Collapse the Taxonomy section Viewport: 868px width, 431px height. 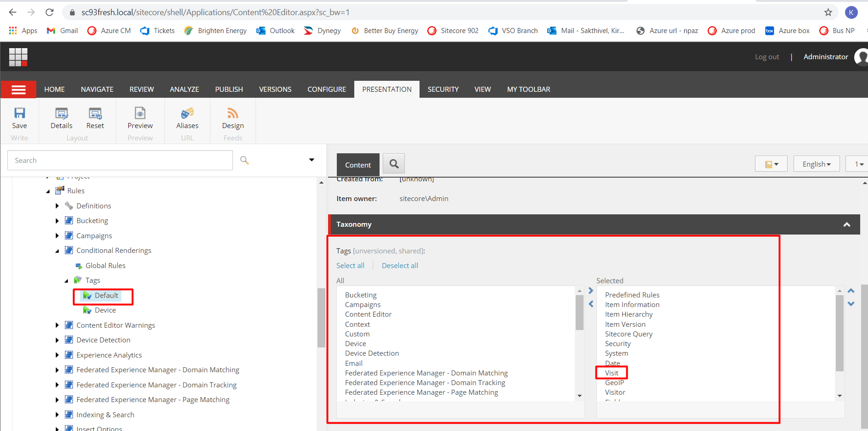[846, 224]
